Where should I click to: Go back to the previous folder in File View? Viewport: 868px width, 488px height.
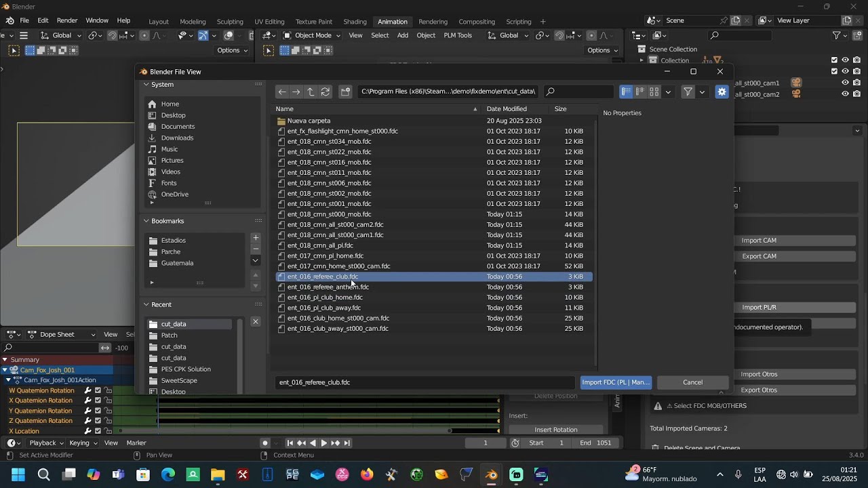coord(282,91)
